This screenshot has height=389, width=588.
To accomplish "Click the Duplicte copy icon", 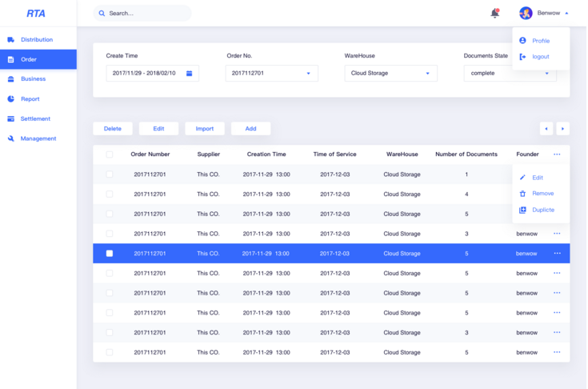I will (x=522, y=210).
